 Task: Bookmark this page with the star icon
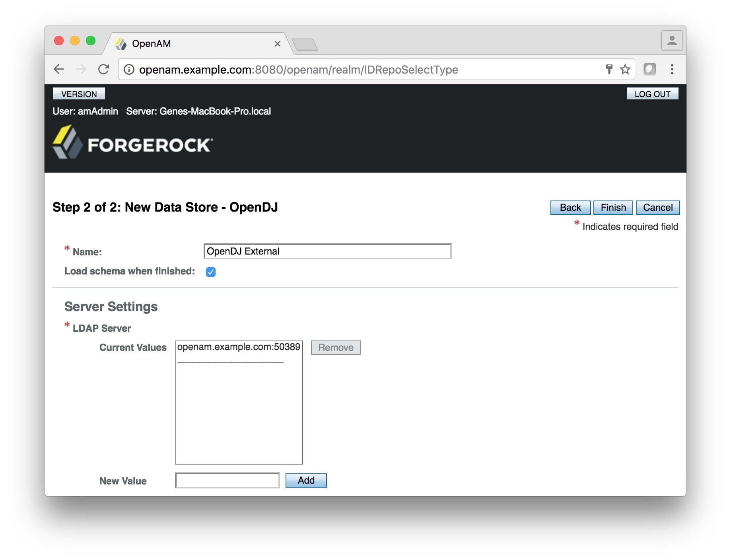[x=625, y=69]
